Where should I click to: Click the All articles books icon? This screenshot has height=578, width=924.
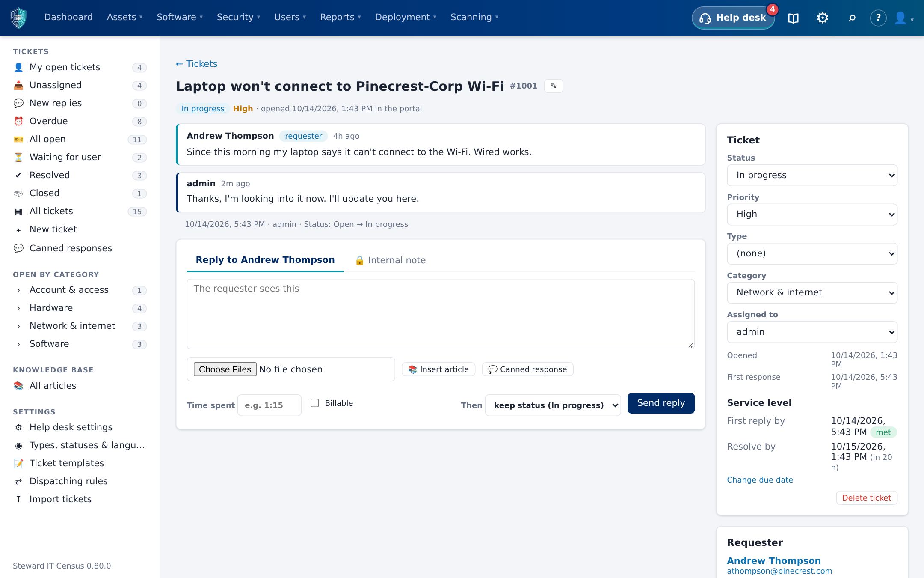18,386
